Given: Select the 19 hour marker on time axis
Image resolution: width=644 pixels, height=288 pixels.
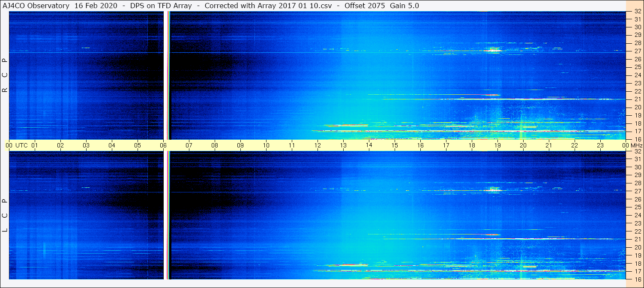Looking at the screenshot, I should [x=497, y=145].
